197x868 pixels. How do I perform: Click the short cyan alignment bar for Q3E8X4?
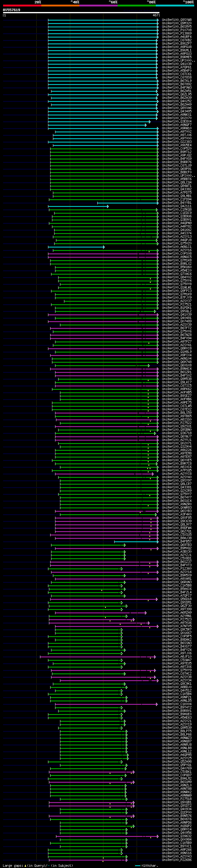(99, 122)
